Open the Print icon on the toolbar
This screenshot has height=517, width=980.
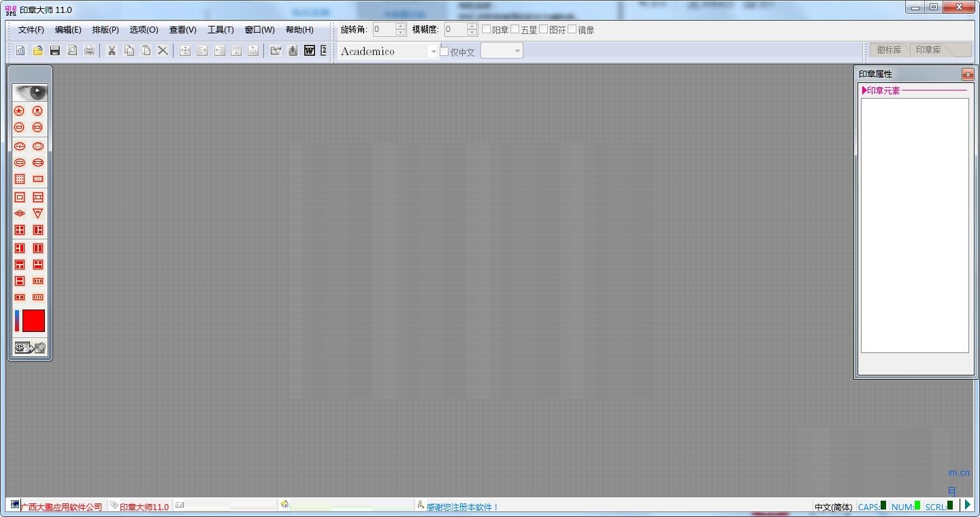(x=89, y=50)
